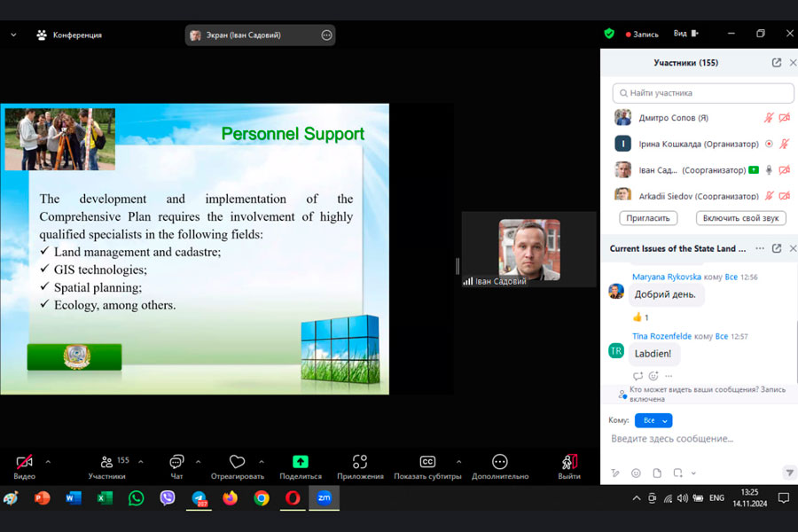
Task: Open more options for Labdien! message
Action: click(669, 376)
